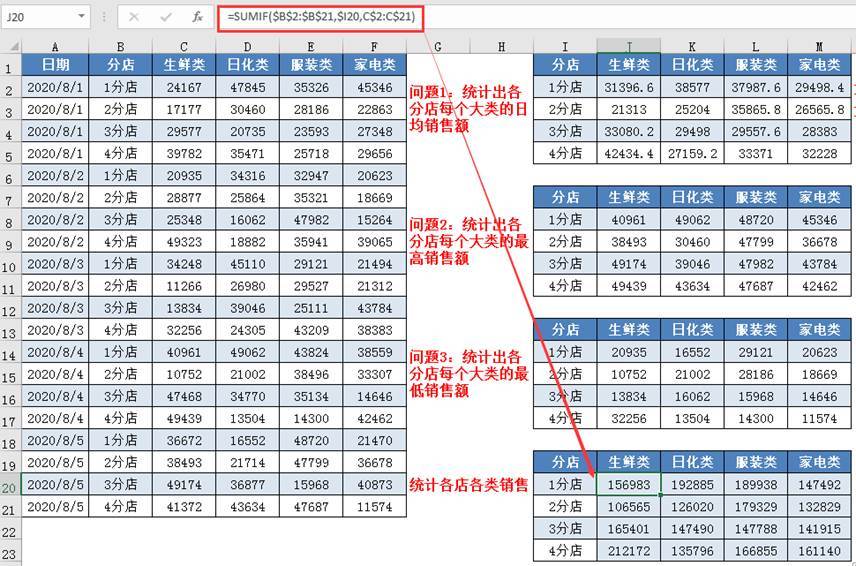The height and width of the screenshot is (566, 856).
Task: Click the 分店 header cell in B1
Action: pos(121,65)
